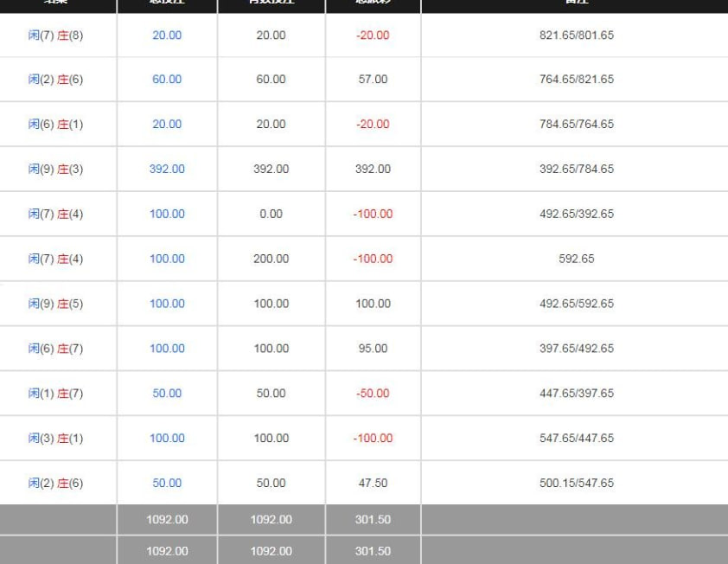Click the 200.00 effective bet cell

pyautogui.click(x=271, y=259)
